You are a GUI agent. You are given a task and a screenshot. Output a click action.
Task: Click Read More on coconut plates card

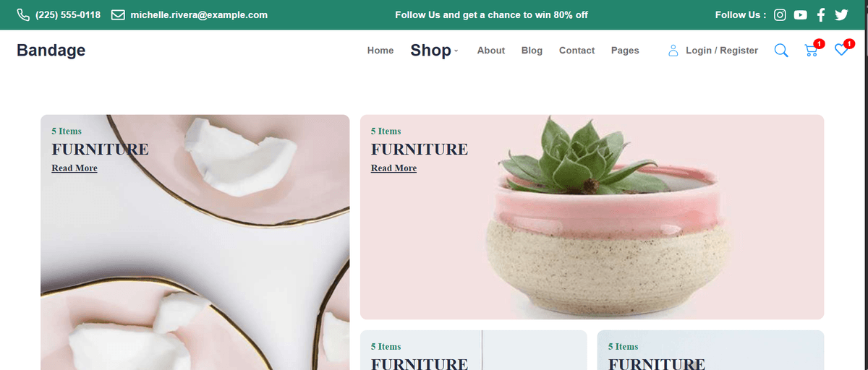tap(75, 168)
